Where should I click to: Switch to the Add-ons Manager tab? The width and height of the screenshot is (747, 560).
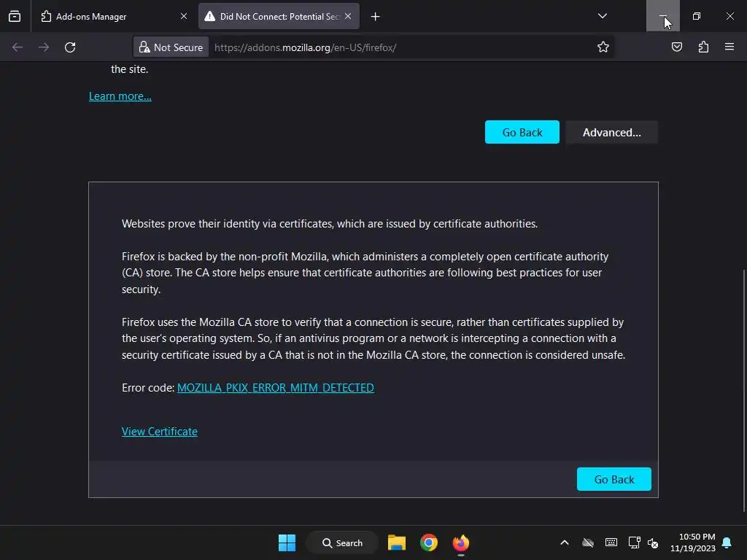(114, 16)
